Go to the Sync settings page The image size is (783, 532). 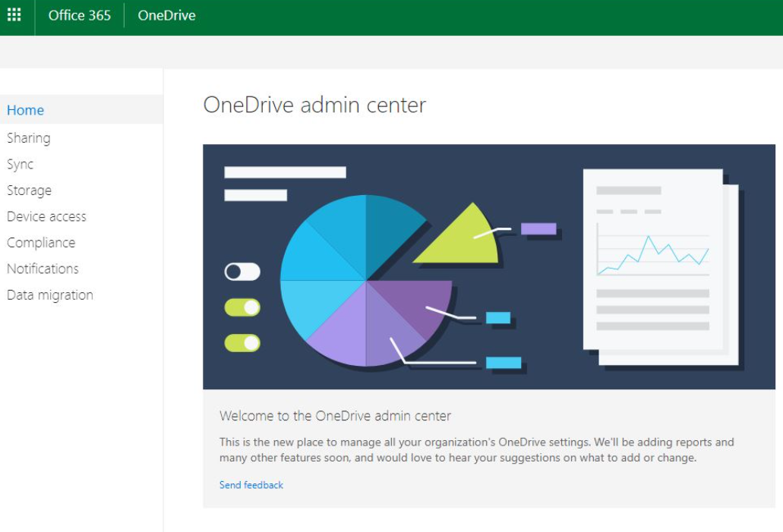point(20,164)
